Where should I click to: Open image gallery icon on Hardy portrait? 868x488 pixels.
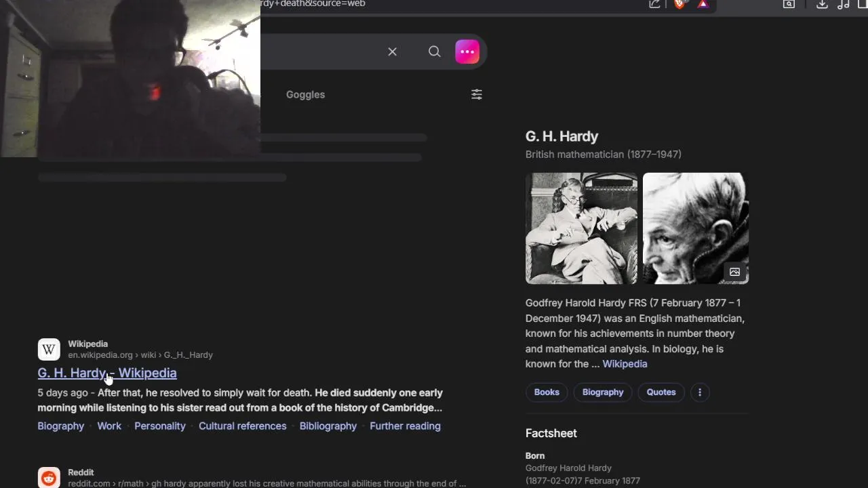[x=734, y=272]
